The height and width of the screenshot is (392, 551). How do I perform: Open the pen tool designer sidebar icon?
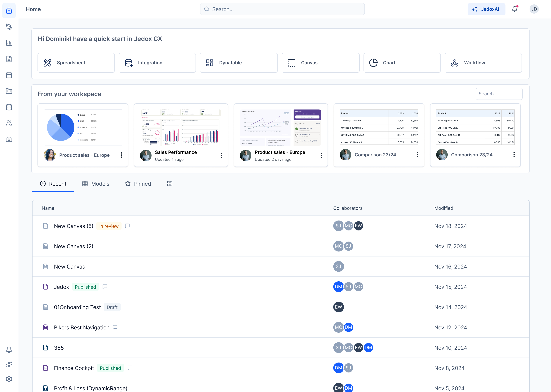pyautogui.click(x=9, y=27)
